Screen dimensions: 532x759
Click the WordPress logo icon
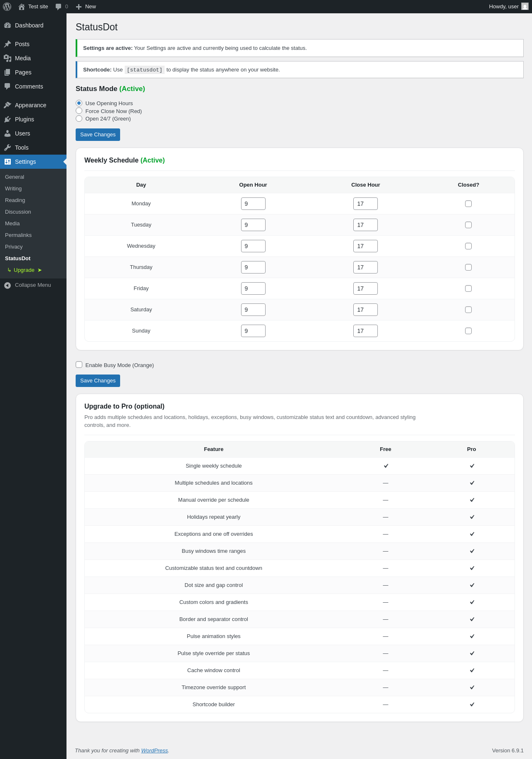[7, 7]
